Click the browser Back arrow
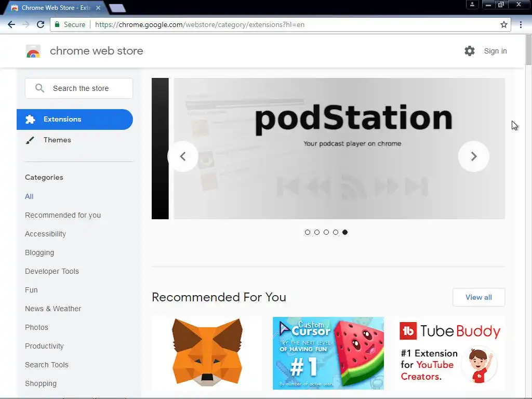532x399 pixels. point(11,24)
